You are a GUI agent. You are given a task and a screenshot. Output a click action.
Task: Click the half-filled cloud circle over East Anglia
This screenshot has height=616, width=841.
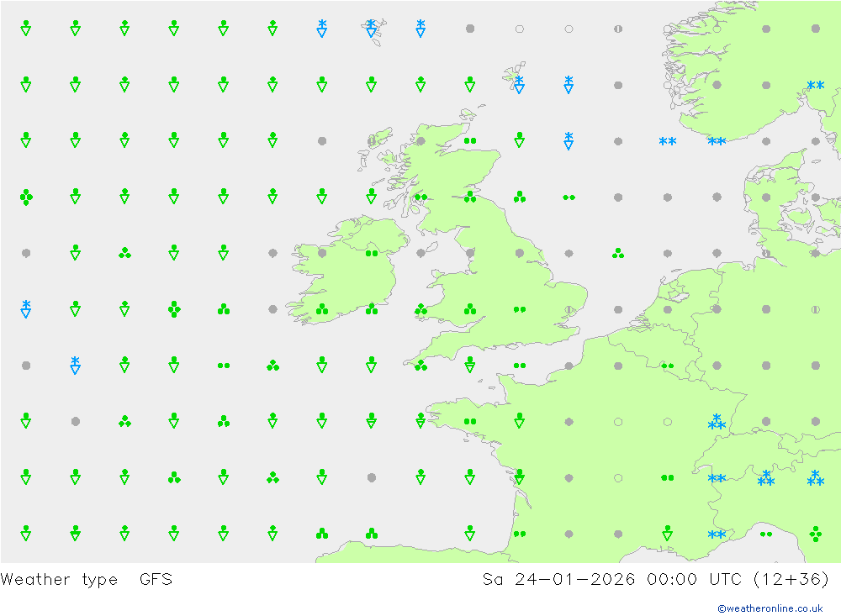[569, 309]
